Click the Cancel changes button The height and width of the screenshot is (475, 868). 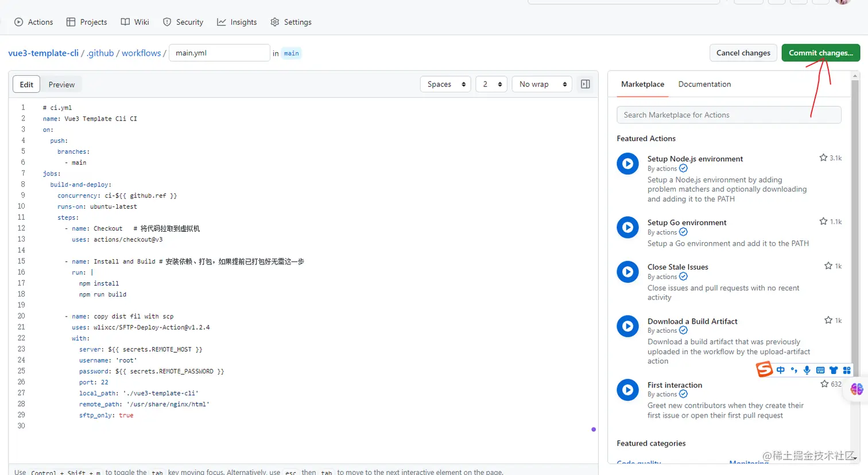tap(743, 53)
